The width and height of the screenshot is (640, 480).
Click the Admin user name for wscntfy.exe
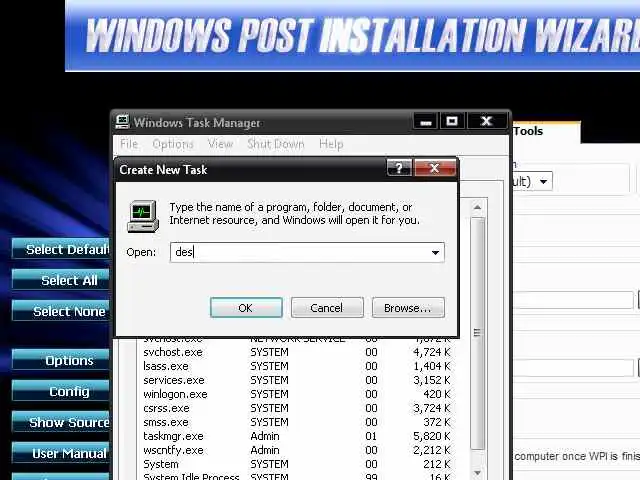click(x=265, y=450)
